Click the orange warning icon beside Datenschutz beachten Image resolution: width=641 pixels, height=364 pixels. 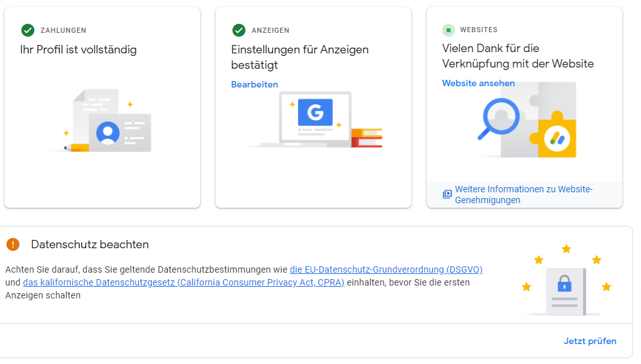point(13,244)
